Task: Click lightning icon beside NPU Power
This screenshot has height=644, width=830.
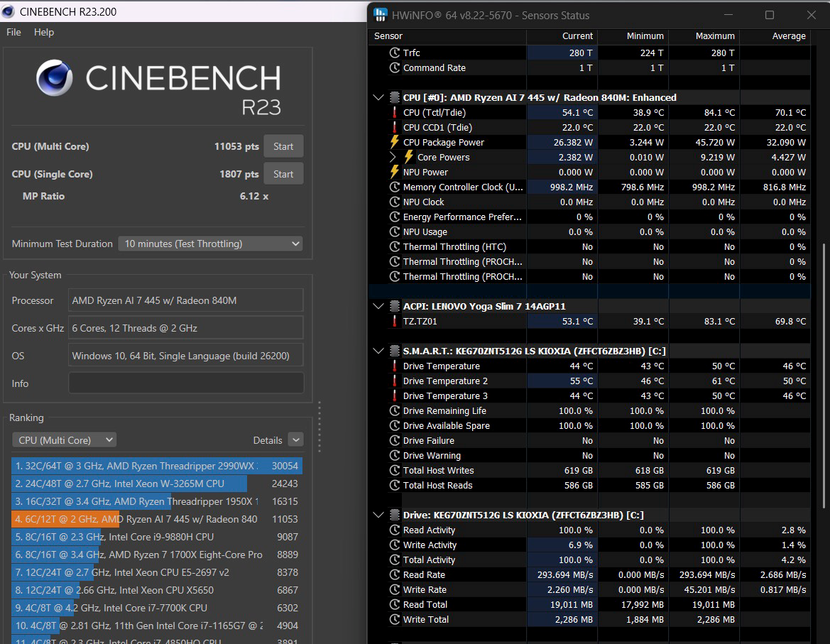Action: click(394, 171)
